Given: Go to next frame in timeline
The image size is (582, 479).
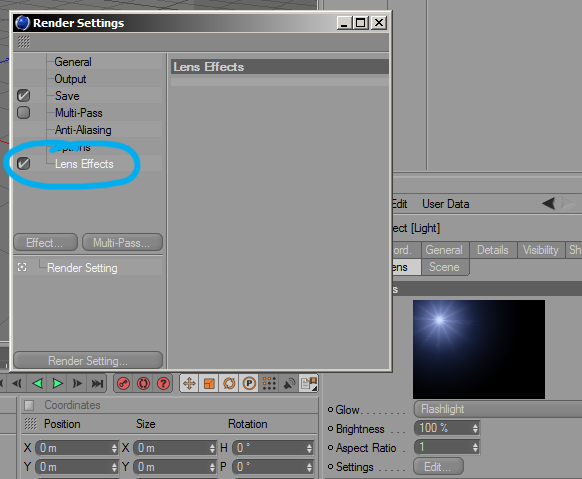Looking at the screenshot, I should (x=77, y=383).
